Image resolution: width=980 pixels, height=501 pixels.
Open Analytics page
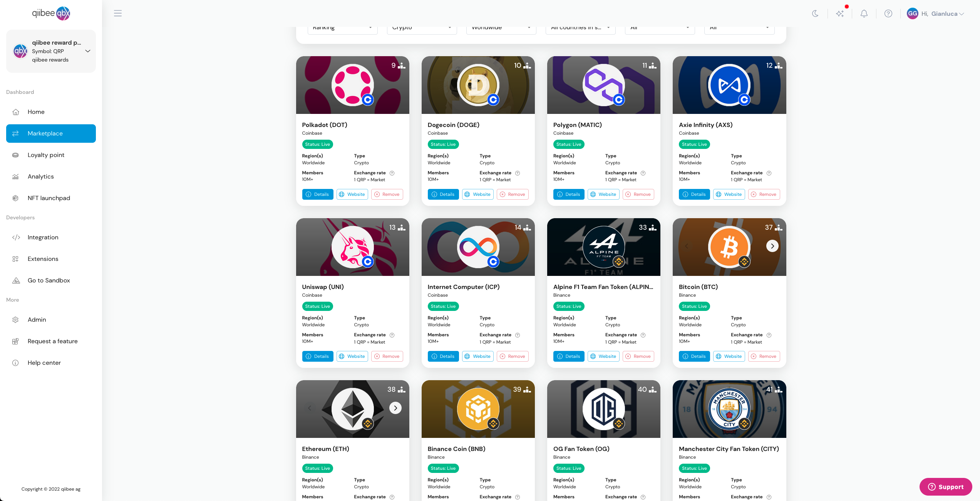click(x=51, y=177)
